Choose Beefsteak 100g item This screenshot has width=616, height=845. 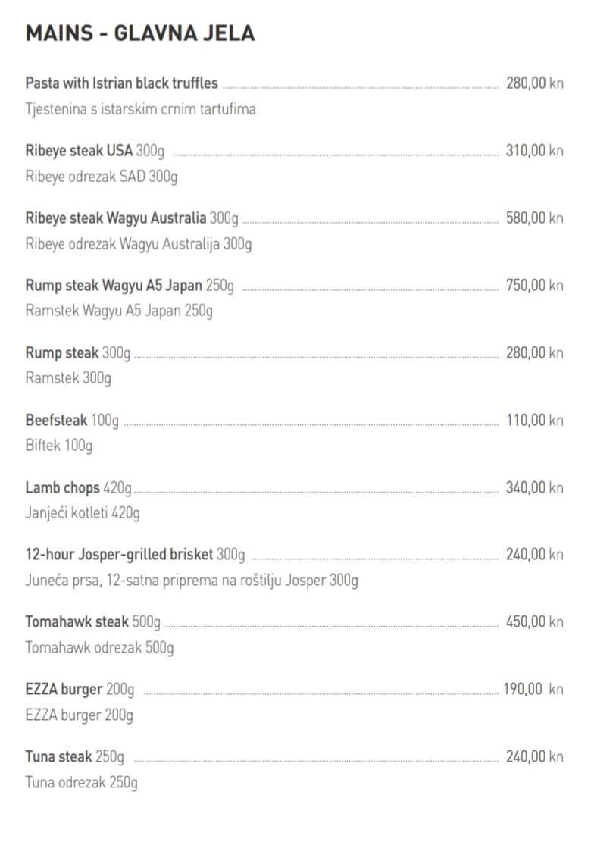(72, 421)
